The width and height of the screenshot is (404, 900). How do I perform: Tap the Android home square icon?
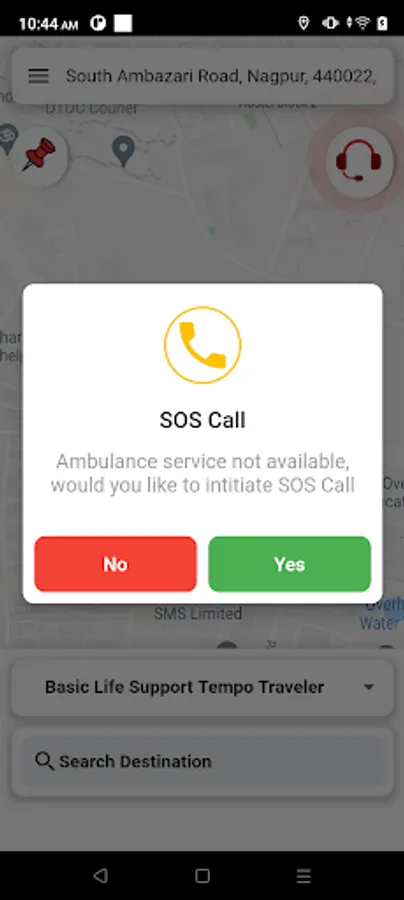(x=202, y=875)
